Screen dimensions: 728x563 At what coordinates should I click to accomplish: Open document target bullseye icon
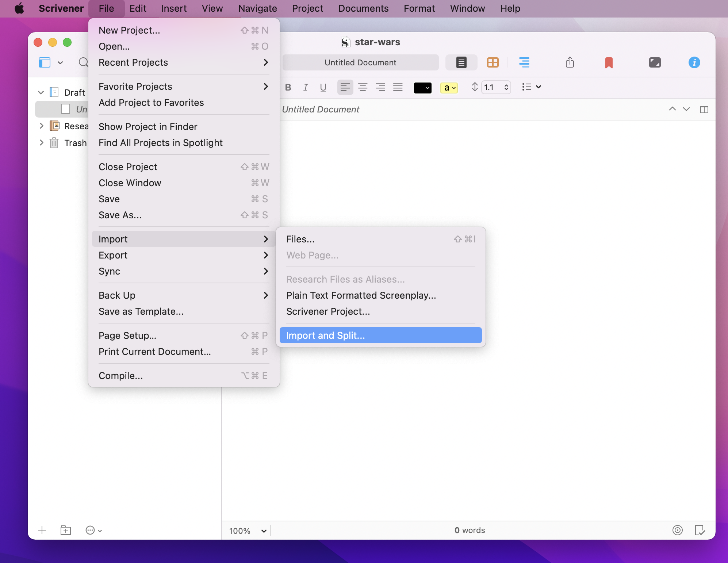(677, 530)
